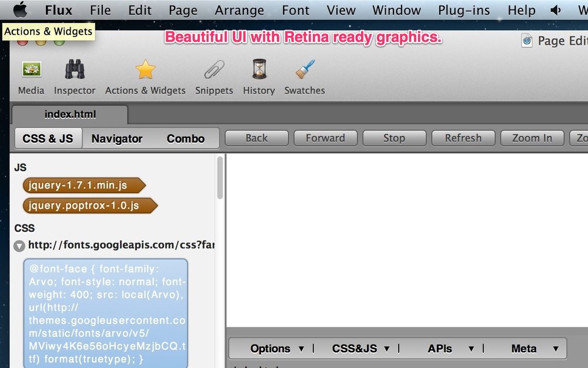Screen dimensions: 588x368
Task: Open the Help menu
Action: (522, 10)
